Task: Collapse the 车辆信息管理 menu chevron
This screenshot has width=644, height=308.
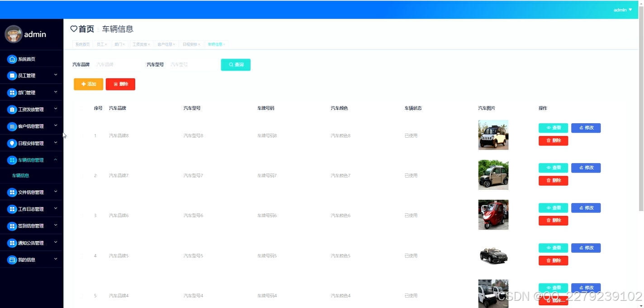Action: pos(56,159)
